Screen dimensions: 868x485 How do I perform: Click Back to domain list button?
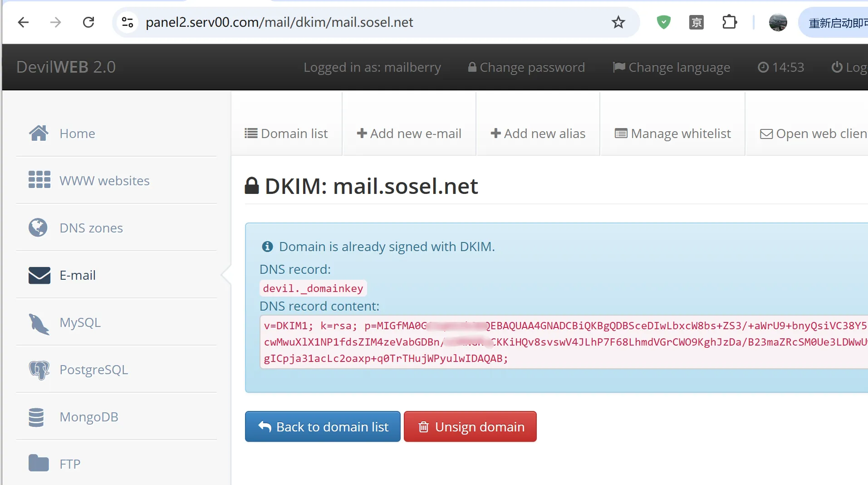(323, 426)
